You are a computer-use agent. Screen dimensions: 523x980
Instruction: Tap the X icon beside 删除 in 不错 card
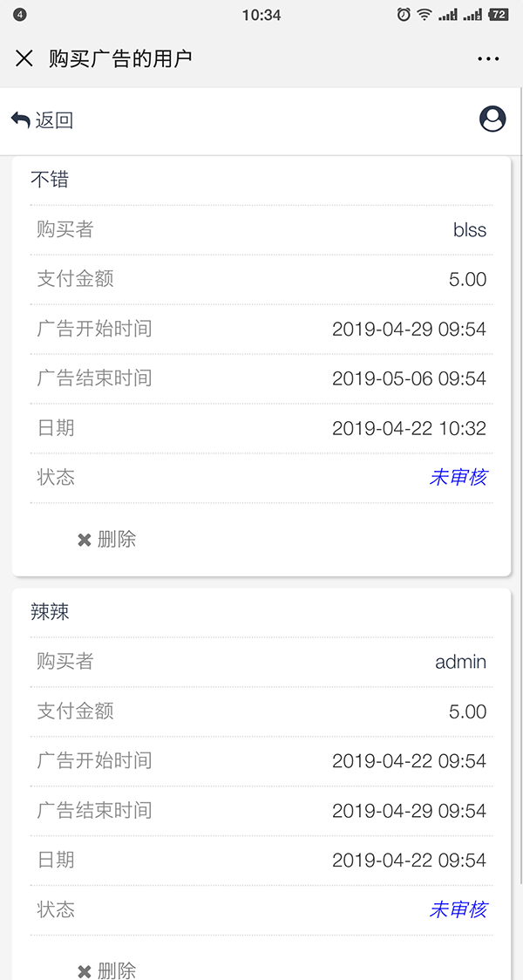click(85, 540)
